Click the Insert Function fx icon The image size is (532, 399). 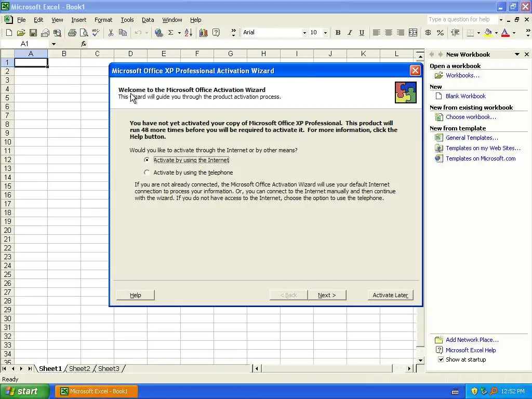coord(84,44)
